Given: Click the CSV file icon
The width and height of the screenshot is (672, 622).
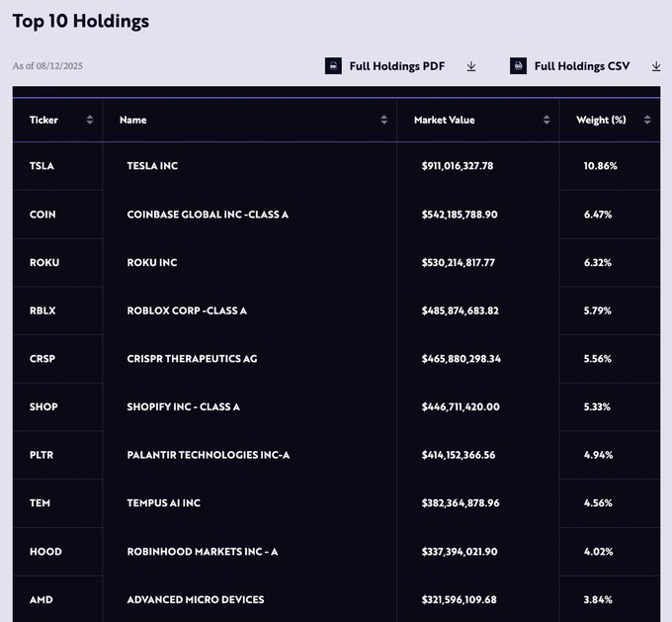Looking at the screenshot, I should (518, 66).
